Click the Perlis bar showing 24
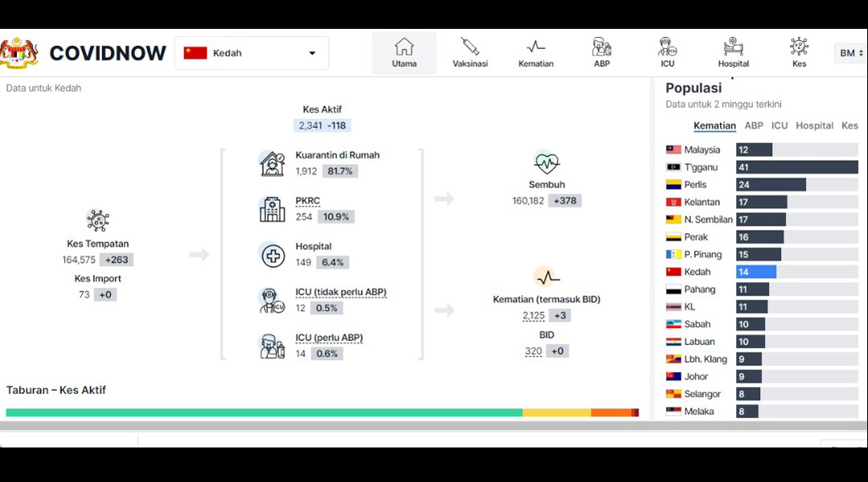Screen dimensions: 868x482 [771, 185]
